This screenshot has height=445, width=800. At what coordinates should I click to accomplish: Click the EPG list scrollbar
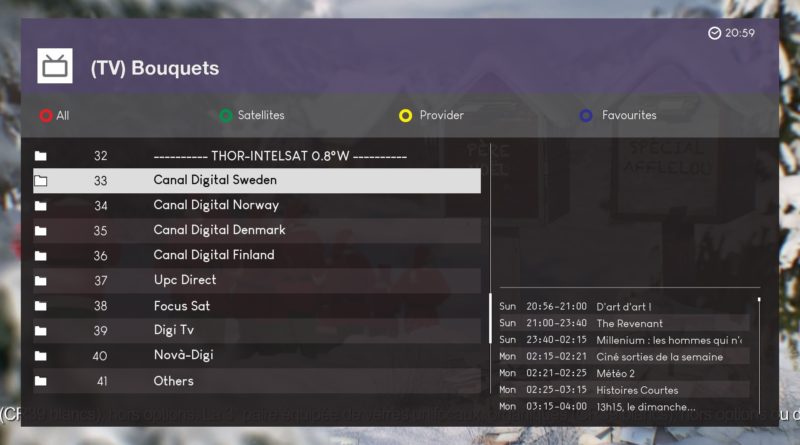click(759, 356)
